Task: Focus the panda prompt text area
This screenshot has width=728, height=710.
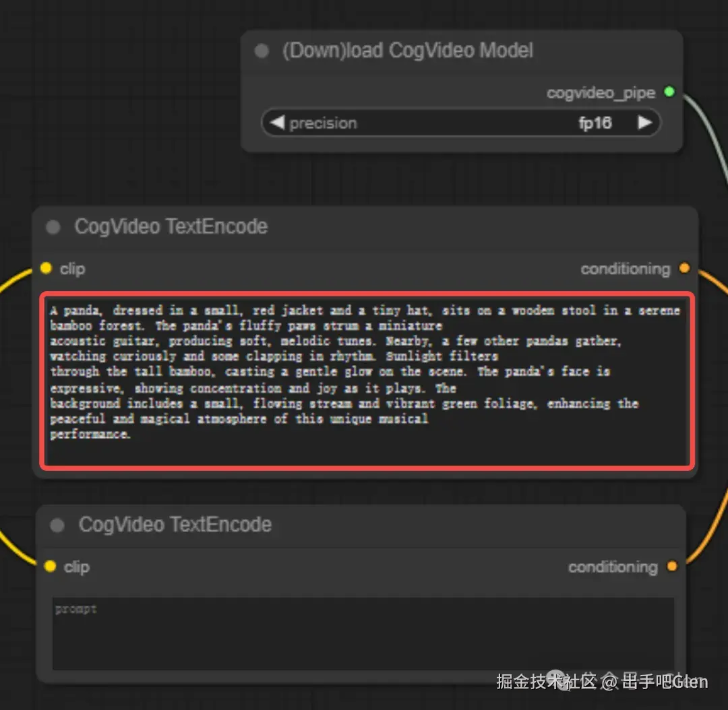Action: 367,381
